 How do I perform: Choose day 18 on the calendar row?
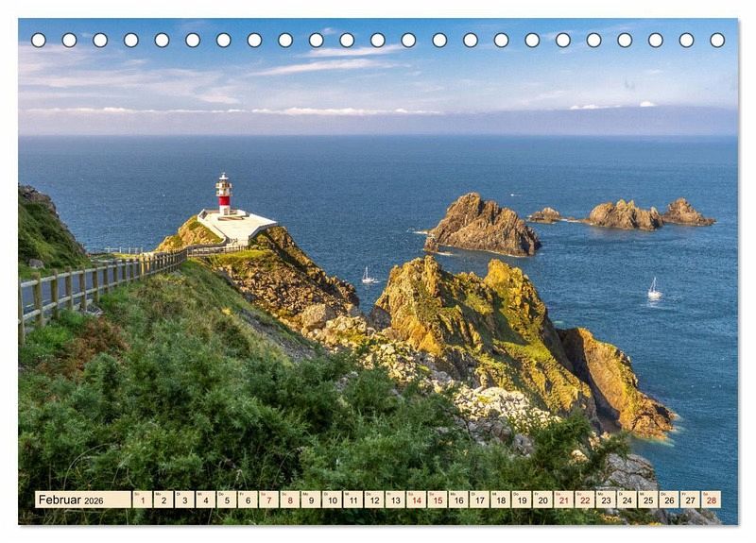click(x=500, y=500)
